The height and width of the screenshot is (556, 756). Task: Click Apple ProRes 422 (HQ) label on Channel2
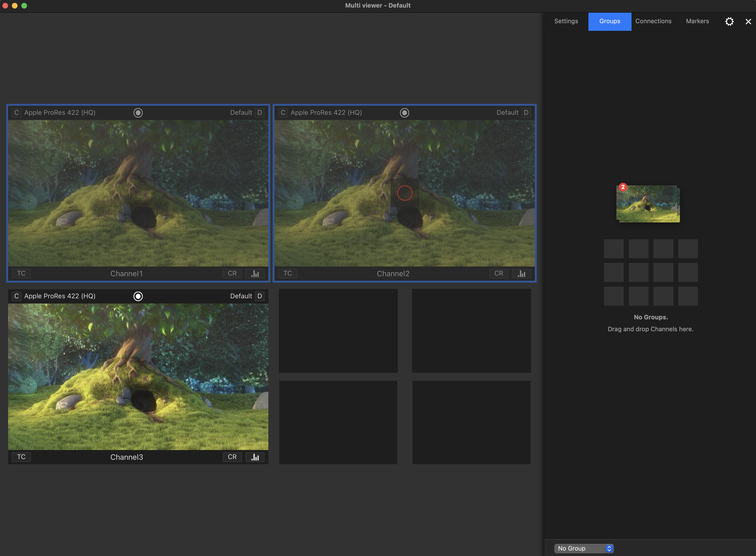[x=326, y=112]
